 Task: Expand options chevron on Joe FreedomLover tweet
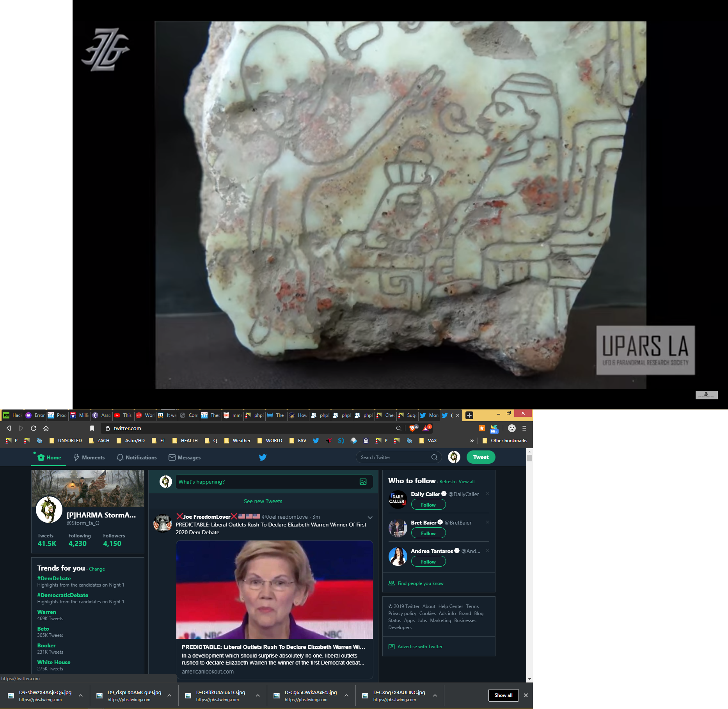tap(370, 517)
